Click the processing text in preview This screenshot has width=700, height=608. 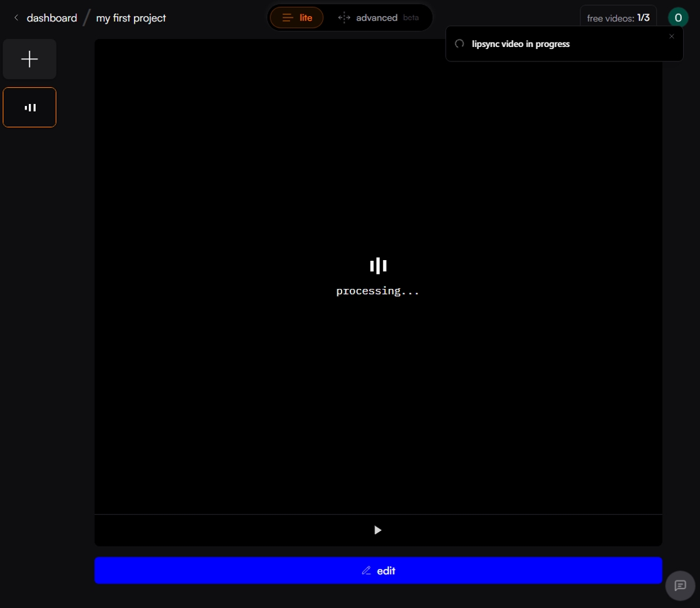tap(378, 291)
